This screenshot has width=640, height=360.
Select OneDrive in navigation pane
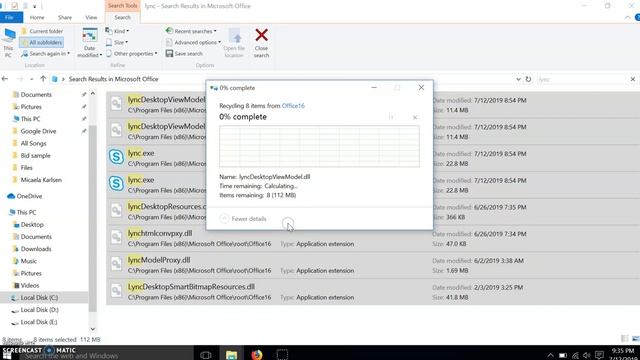click(29, 196)
